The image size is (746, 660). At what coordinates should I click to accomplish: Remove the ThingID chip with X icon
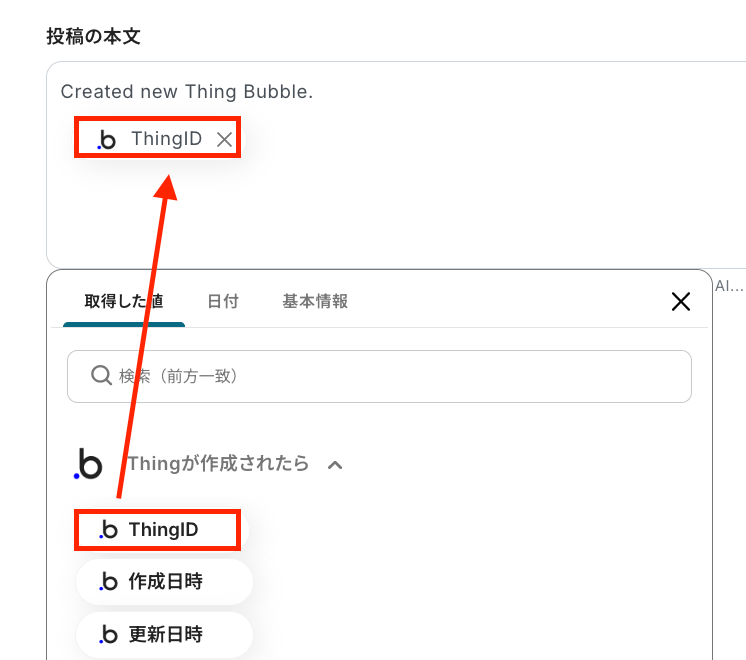(224, 140)
